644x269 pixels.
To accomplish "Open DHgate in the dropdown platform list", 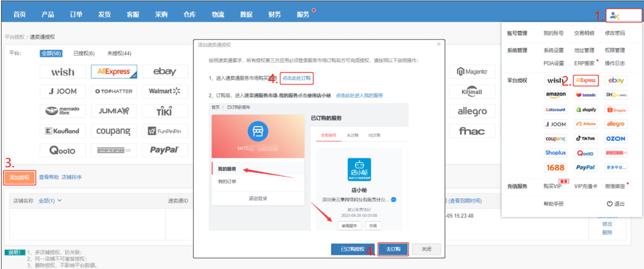I will coord(616,95).
